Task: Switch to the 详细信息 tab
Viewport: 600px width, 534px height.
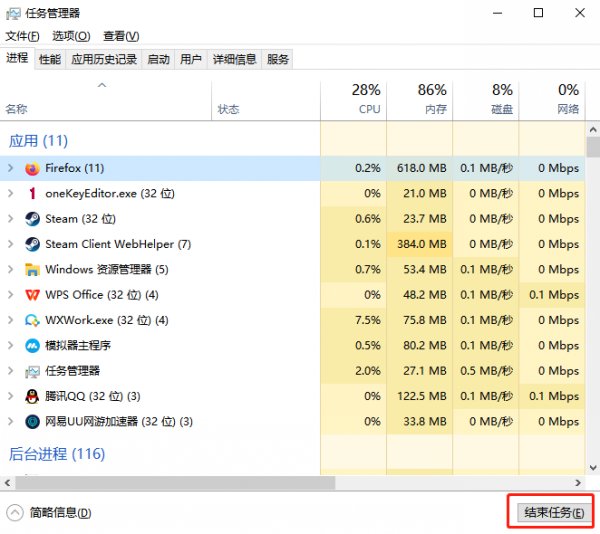Action: click(234, 59)
